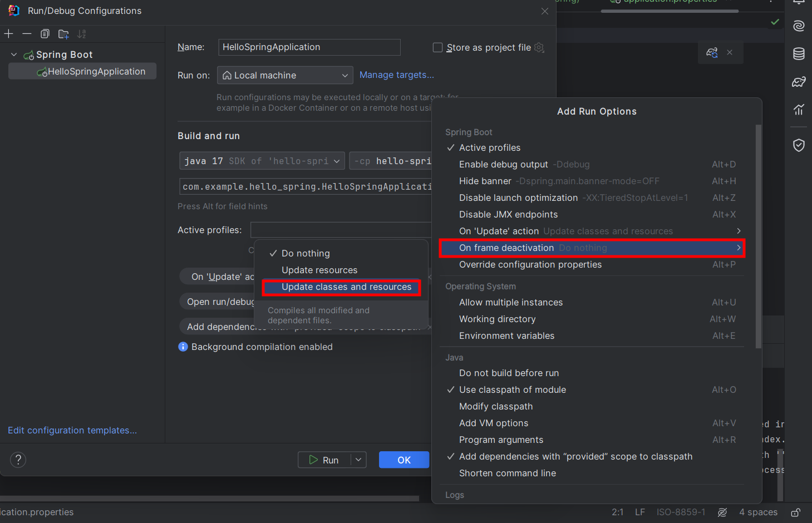812x523 pixels.
Task: Focus the Active profiles input field
Action: tap(341, 230)
